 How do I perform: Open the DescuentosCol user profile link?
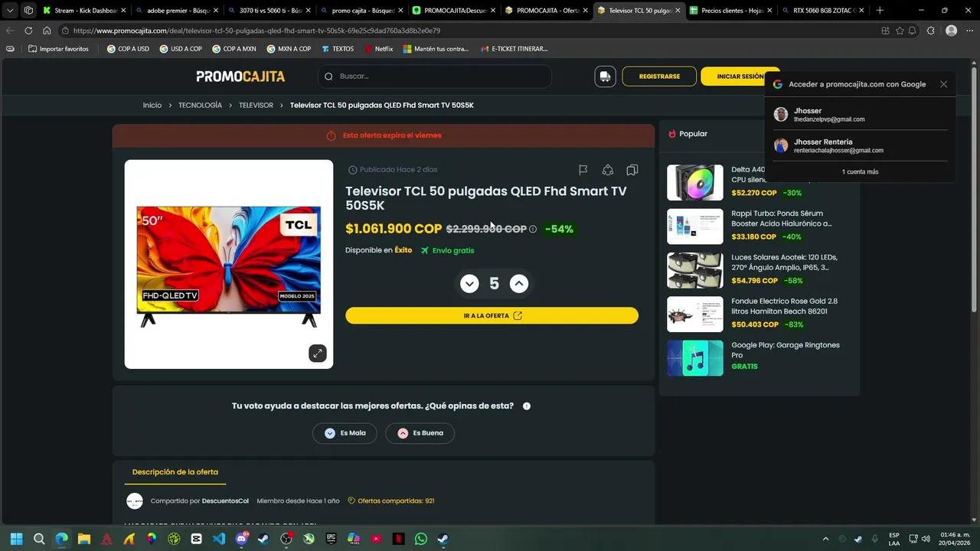[x=225, y=501]
